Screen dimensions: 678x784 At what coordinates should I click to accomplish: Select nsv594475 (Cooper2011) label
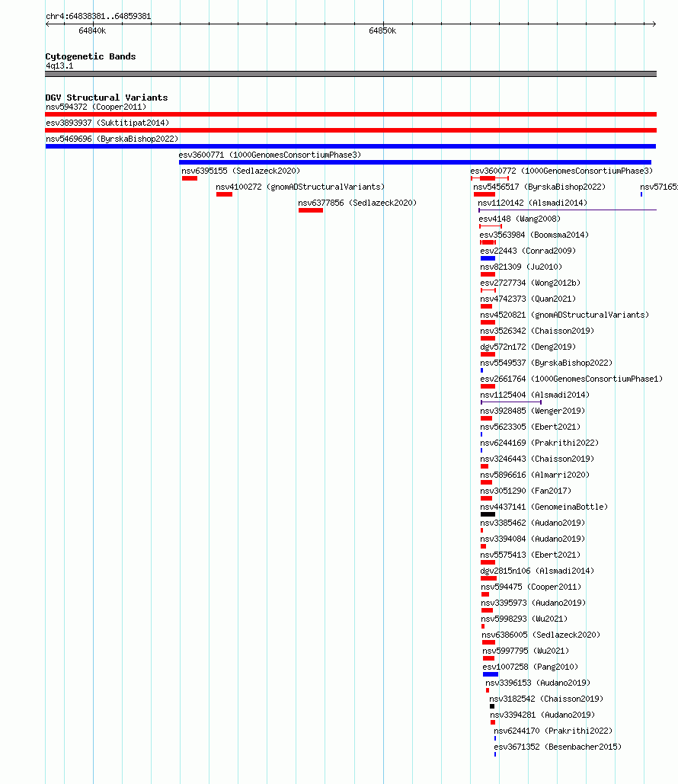(531, 587)
